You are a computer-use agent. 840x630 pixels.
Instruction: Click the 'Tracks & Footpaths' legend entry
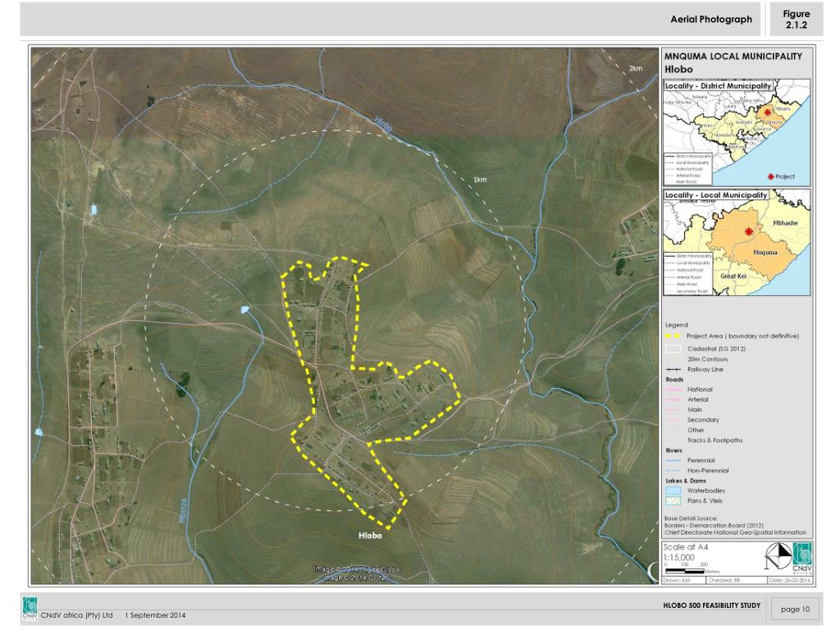pyautogui.click(x=714, y=441)
